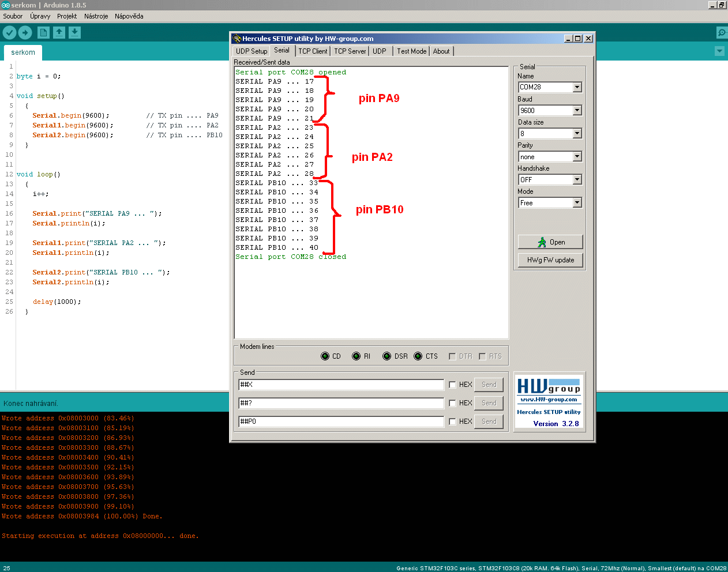
Task: Click the CD modem line indicator
Action: pyautogui.click(x=325, y=356)
